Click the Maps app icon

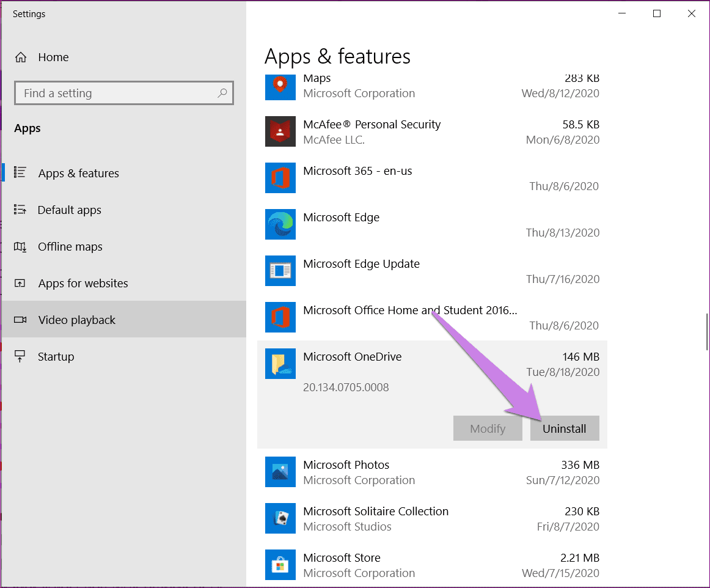(280, 86)
